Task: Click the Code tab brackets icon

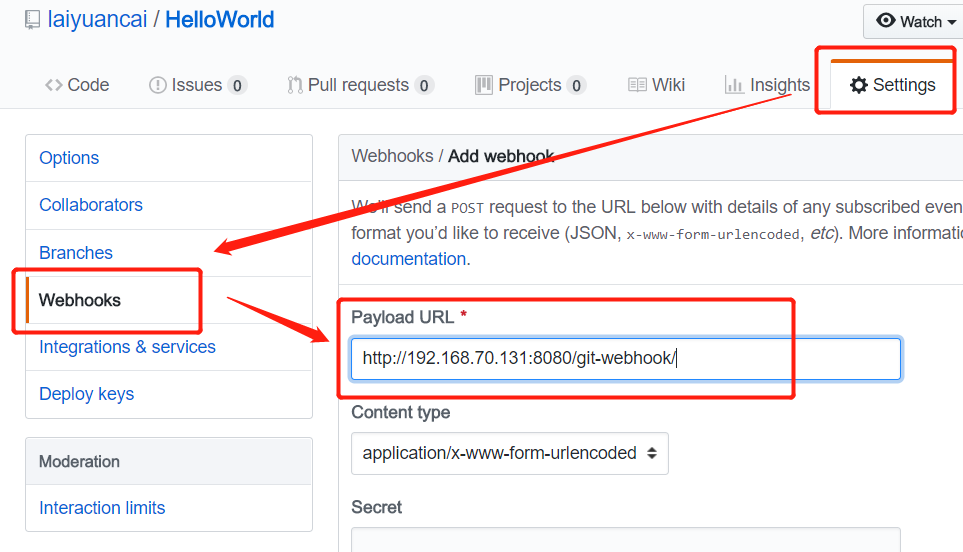Action: [54, 86]
